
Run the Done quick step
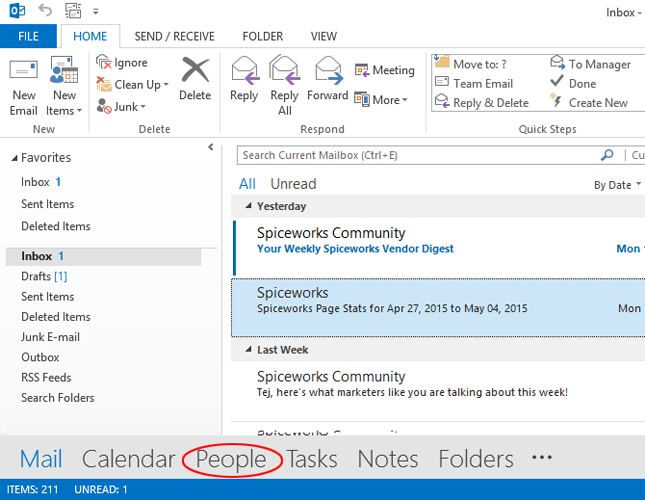tap(573, 83)
